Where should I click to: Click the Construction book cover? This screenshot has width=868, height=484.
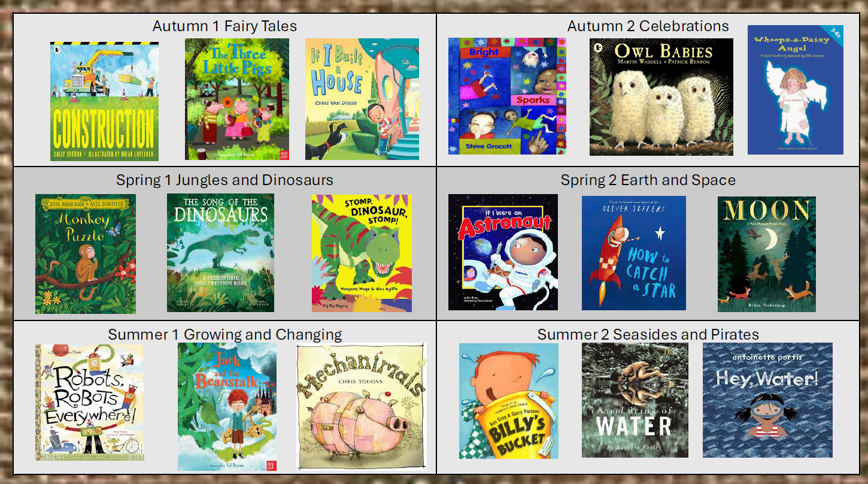[x=104, y=102]
